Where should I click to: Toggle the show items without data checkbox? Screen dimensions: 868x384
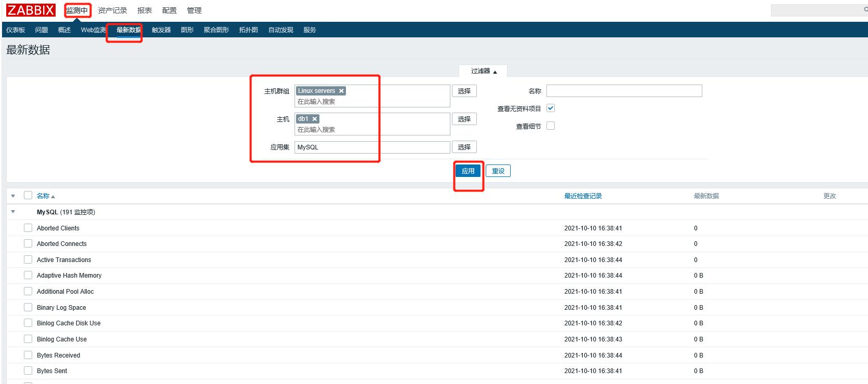(x=551, y=108)
